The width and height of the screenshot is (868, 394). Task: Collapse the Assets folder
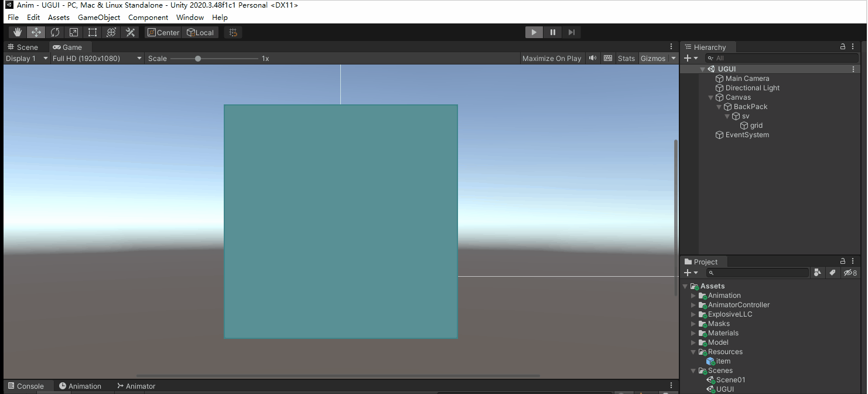click(685, 286)
